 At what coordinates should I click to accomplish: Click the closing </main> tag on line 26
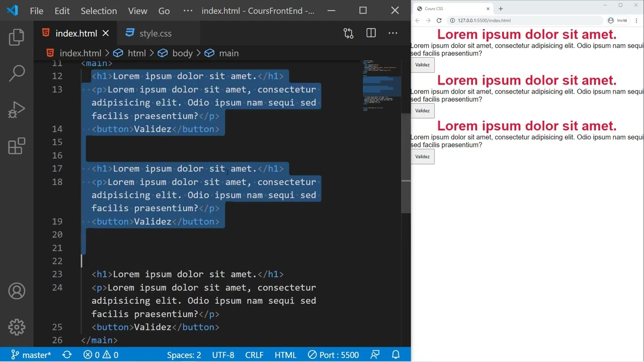pyautogui.click(x=99, y=340)
